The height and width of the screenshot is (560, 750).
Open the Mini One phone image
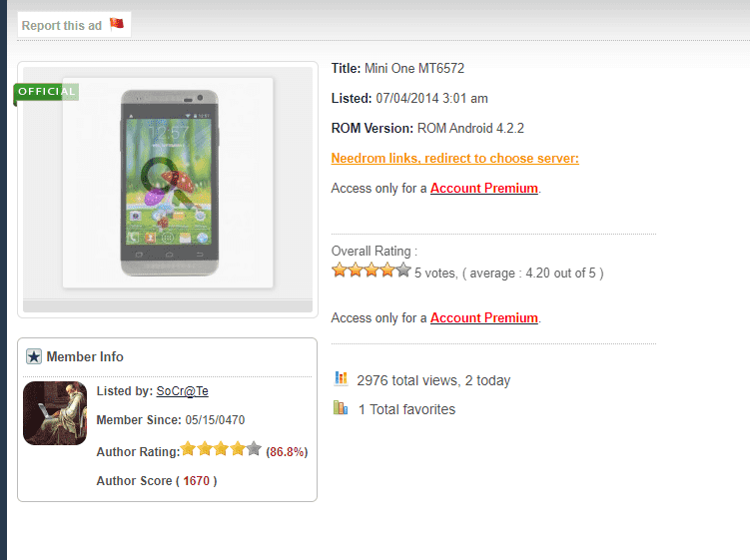(x=169, y=183)
